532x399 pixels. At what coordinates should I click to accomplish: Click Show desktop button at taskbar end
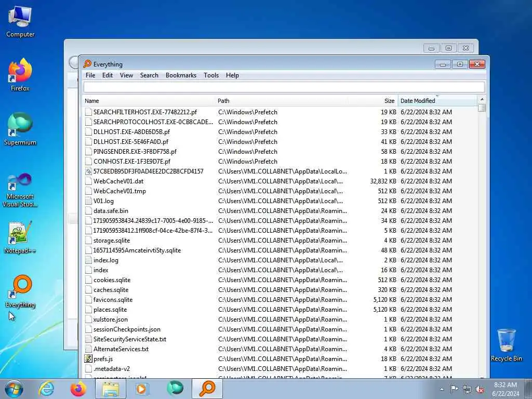[528, 389]
